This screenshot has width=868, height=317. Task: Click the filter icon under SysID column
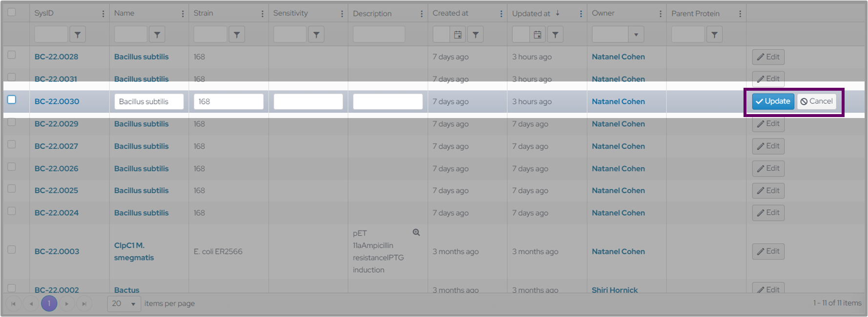point(78,35)
